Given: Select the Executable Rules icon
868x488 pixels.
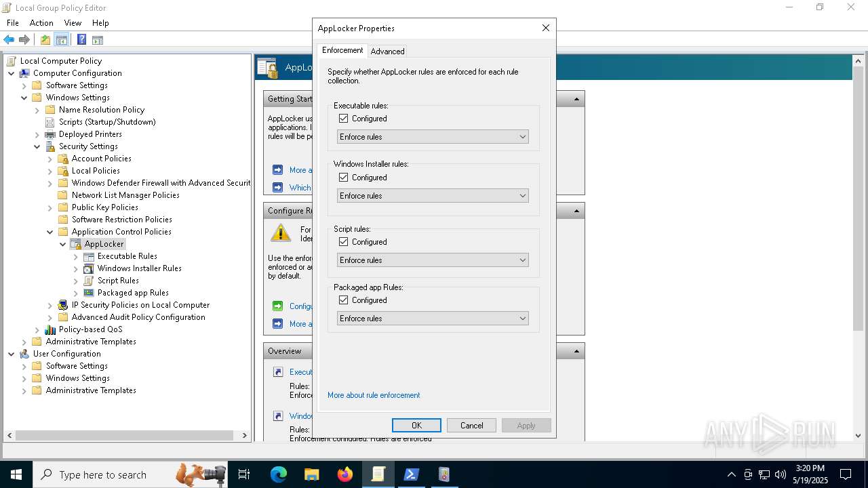Looking at the screenshot, I should [88, 256].
